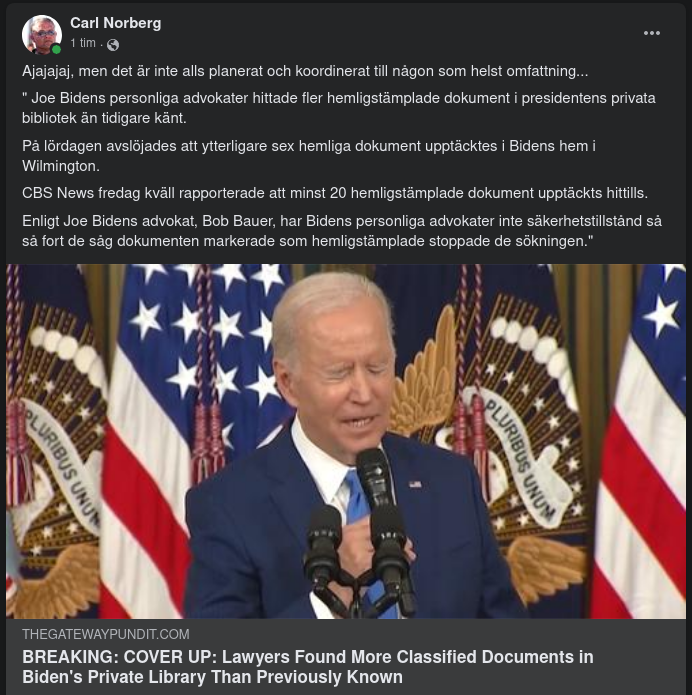692x695 pixels.
Task: Select the paragraph beginning "På lördagen avslöjades"
Action: click(x=308, y=156)
